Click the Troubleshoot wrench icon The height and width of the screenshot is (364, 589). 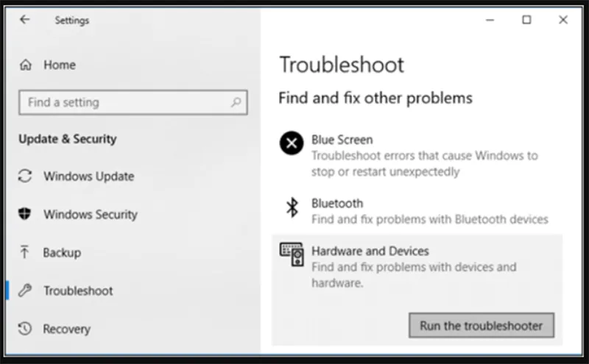25,290
